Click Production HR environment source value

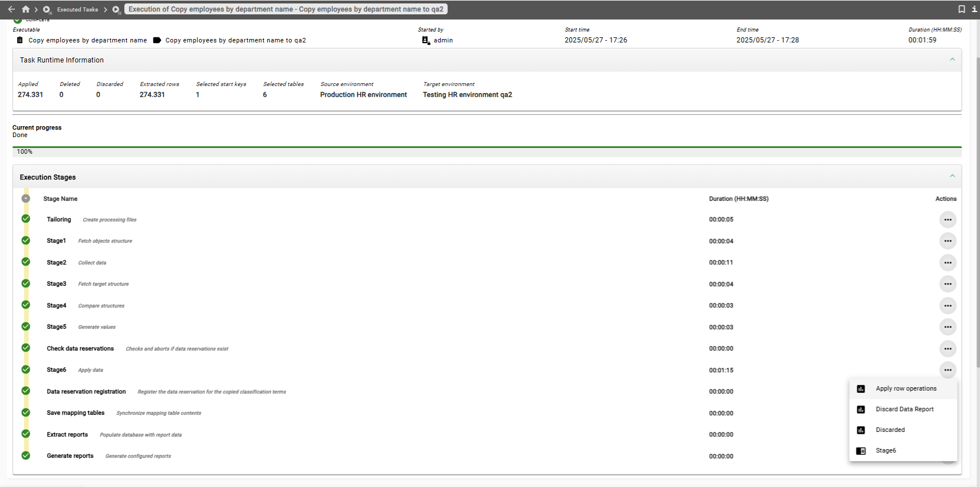coord(363,95)
